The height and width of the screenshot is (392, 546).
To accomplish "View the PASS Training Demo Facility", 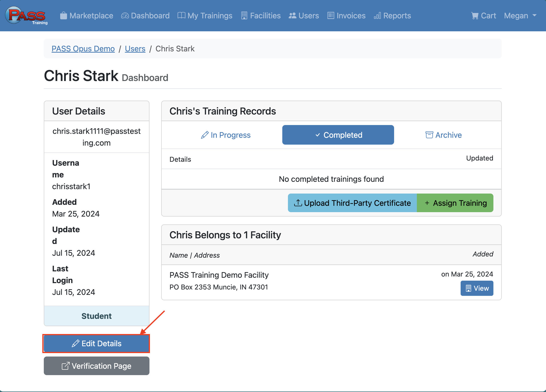I will click(x=477, y=288).
